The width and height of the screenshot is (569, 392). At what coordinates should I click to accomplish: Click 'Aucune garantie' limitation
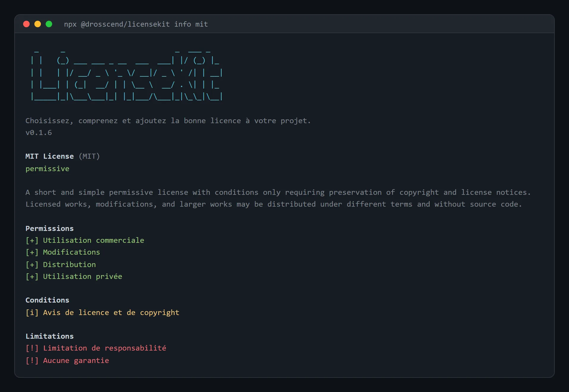(76, 361)
